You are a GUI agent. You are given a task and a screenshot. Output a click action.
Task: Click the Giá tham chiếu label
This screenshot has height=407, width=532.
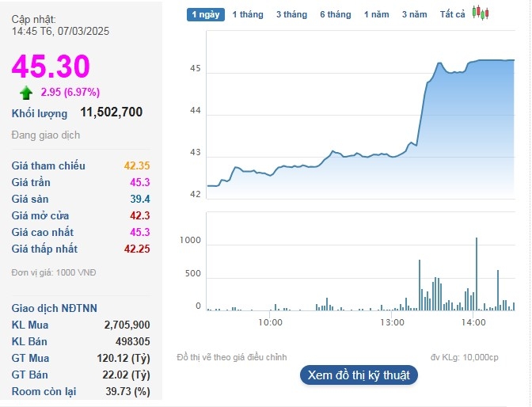48,165
